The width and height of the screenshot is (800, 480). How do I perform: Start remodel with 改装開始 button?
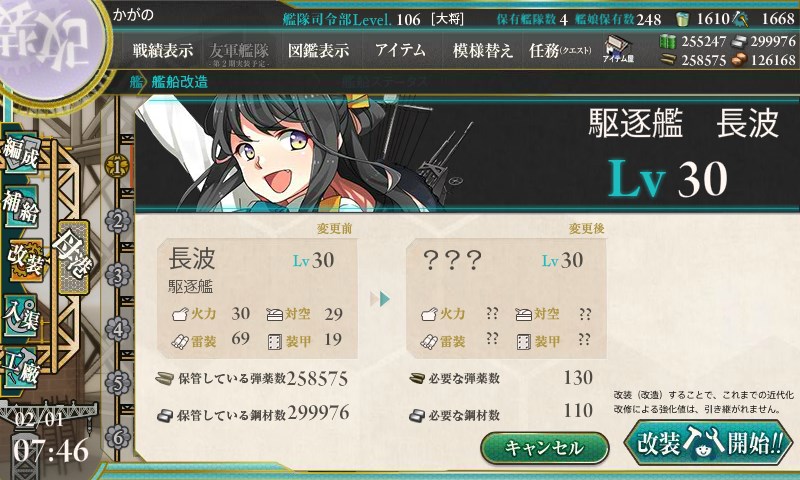(x=709, y=442)
